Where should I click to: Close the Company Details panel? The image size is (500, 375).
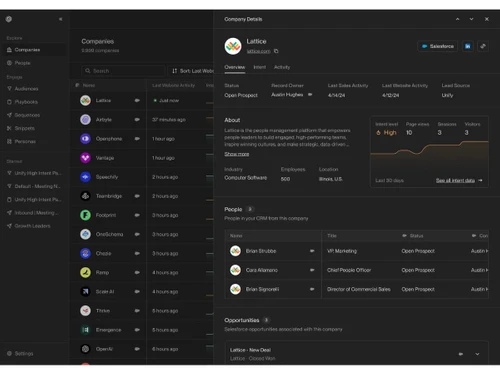pos(487,19)
